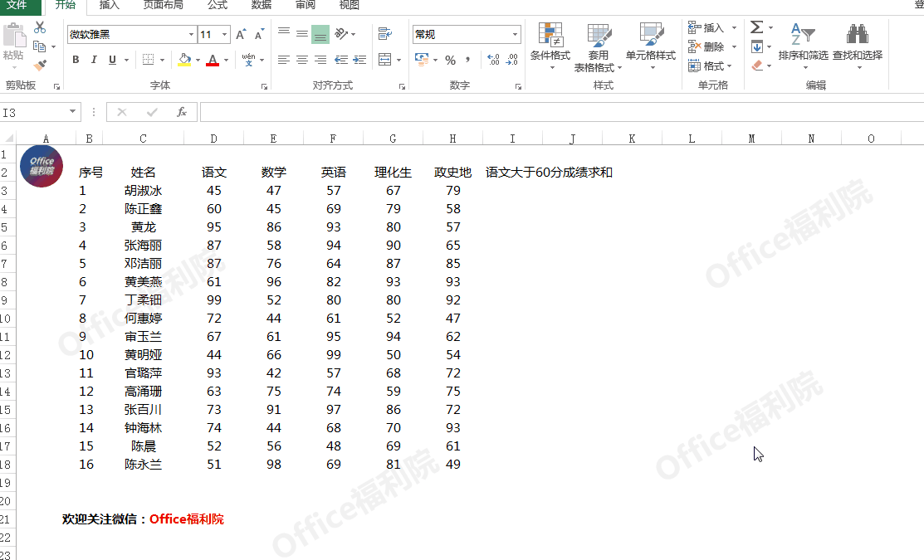Toggle Underline formatting
The width and height of the screenshot is (924, 560).
pyautogui.click(x=112, y=60)
